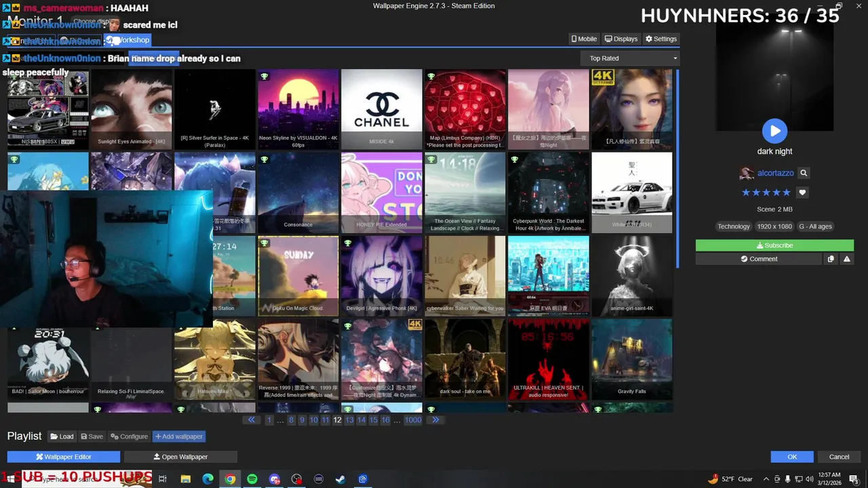Select the G - All ages tag
Viewport: 868px width, 488px height.
pos(815,226)
